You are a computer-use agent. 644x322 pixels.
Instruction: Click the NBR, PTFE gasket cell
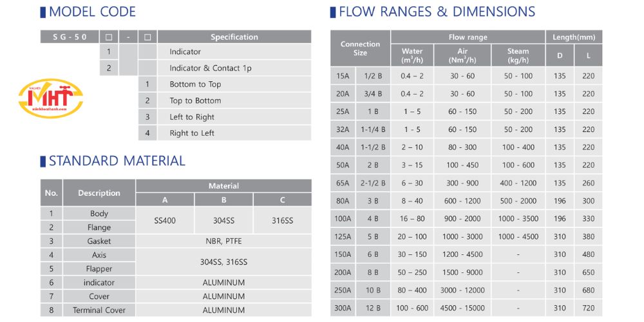(x=224, y=241)
